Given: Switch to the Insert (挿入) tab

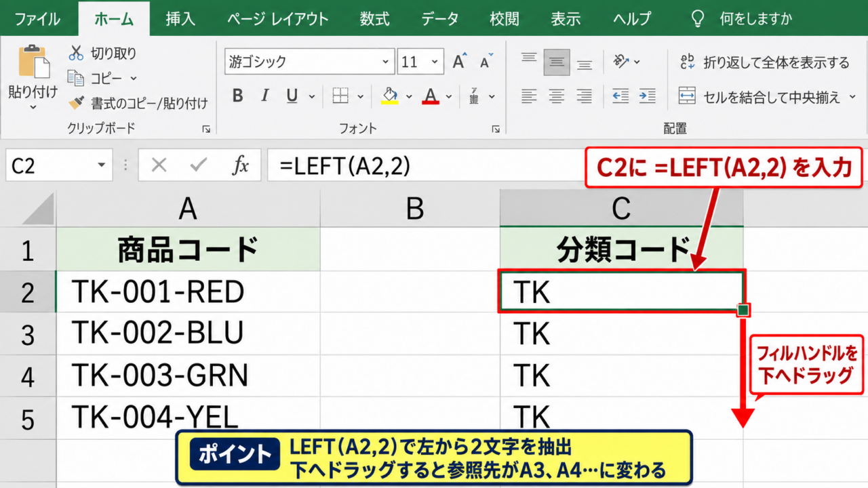Looking at the screenshot, I should point(180,18).
